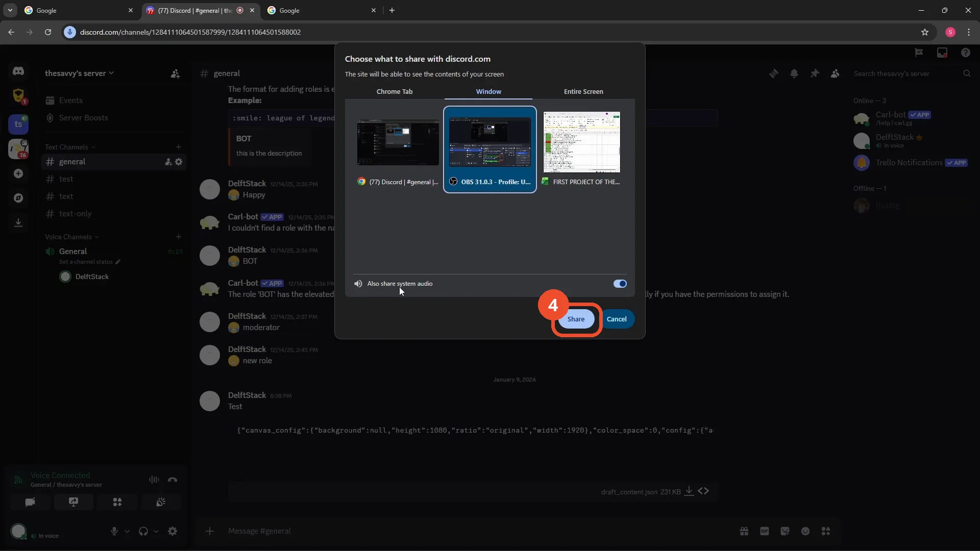The image size is (980, 551).
Task: Click Cancel in the share dialog
Action: click(617, 319)
